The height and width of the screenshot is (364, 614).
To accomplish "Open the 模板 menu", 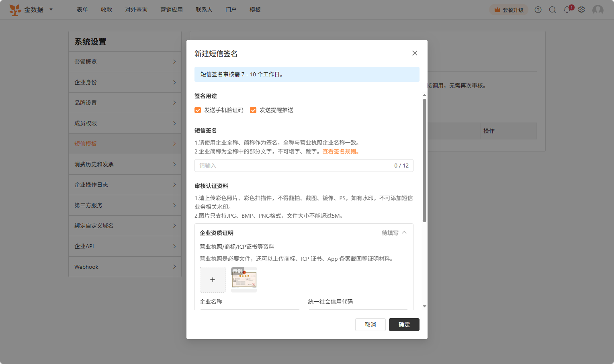I will 255,10.
